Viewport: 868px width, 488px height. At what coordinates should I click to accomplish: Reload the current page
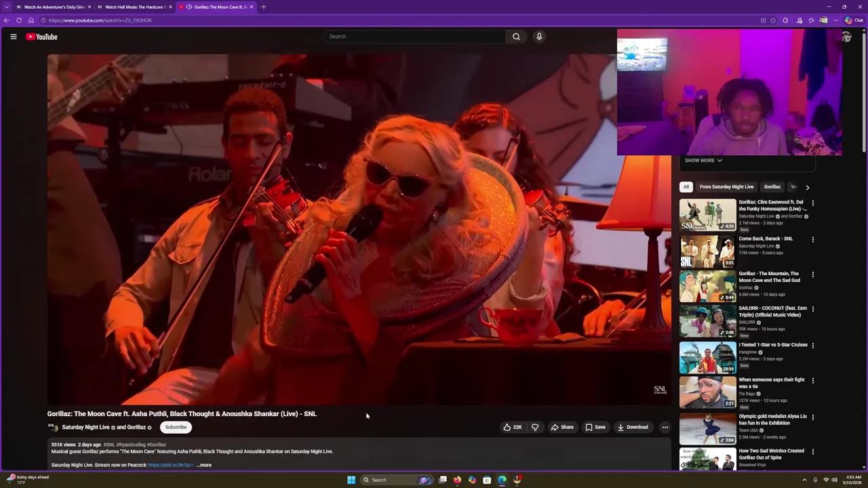19,20
